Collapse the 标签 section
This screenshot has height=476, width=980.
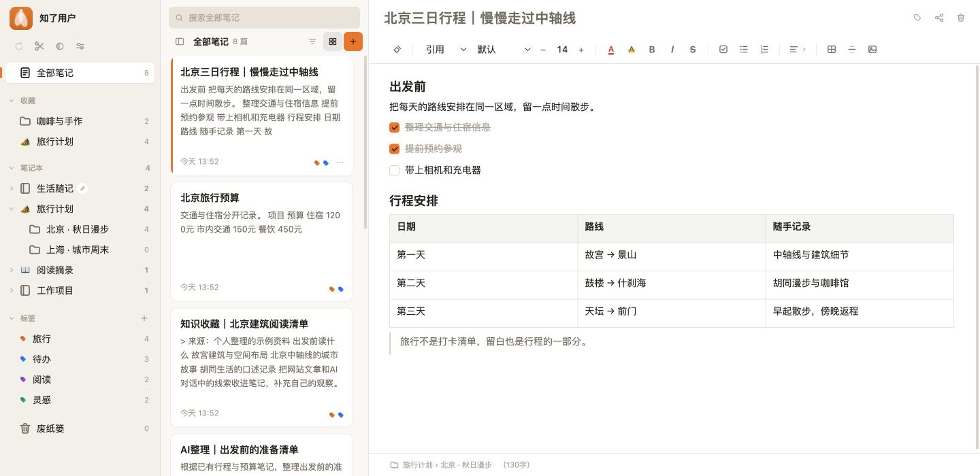12,318
